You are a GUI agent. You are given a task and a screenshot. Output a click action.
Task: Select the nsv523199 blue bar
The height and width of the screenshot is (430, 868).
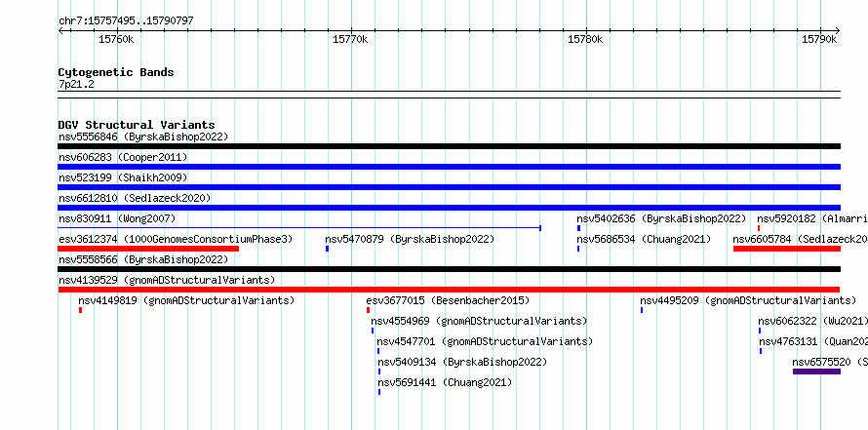tap(449, 187)
